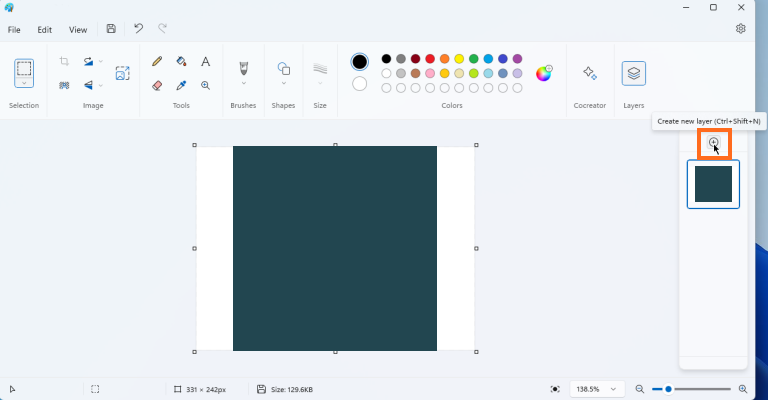
Task: Expand the Brushes dropdown chevron
Action: click(243, 83)
